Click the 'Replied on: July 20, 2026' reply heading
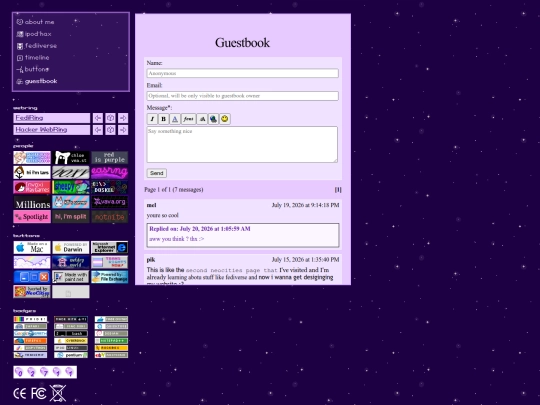 [200, 229]
